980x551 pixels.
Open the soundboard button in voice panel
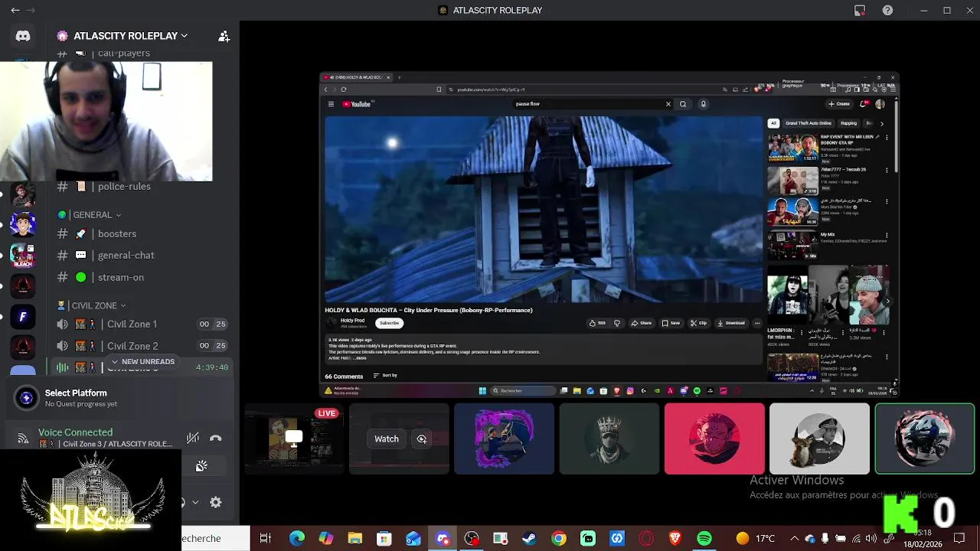point(201,466)
